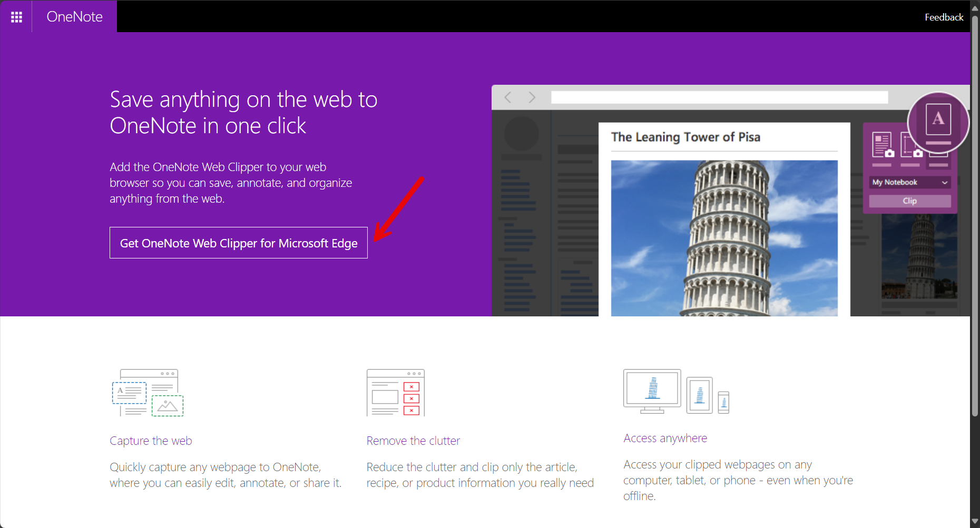980x528 pixels.
Task: Click the Capture the web link
Action: (x=151, y=441)
